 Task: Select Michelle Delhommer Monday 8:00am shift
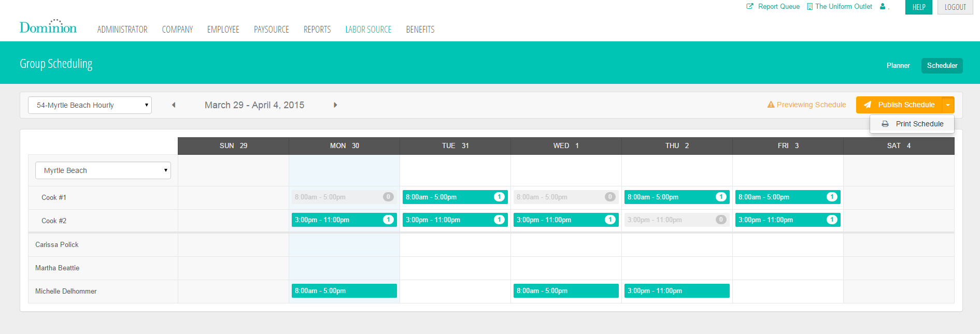[x=344, y=291]
